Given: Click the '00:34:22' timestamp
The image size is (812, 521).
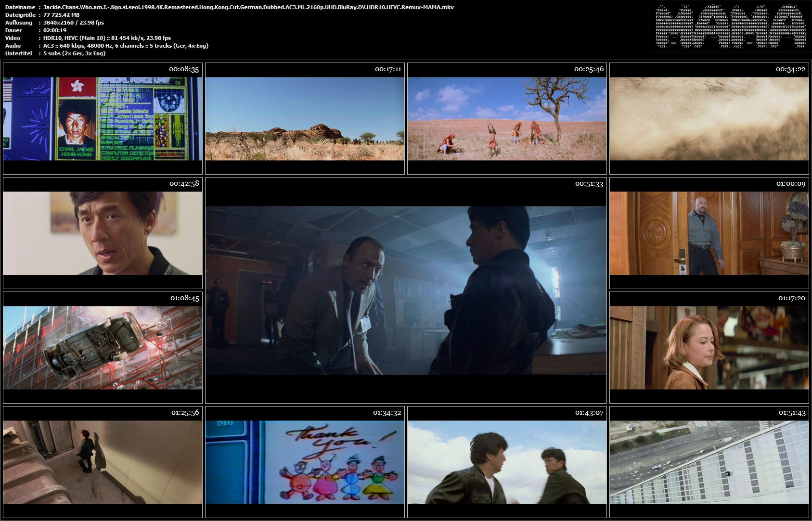Looking at the screenshot, I should coord(790,69).
